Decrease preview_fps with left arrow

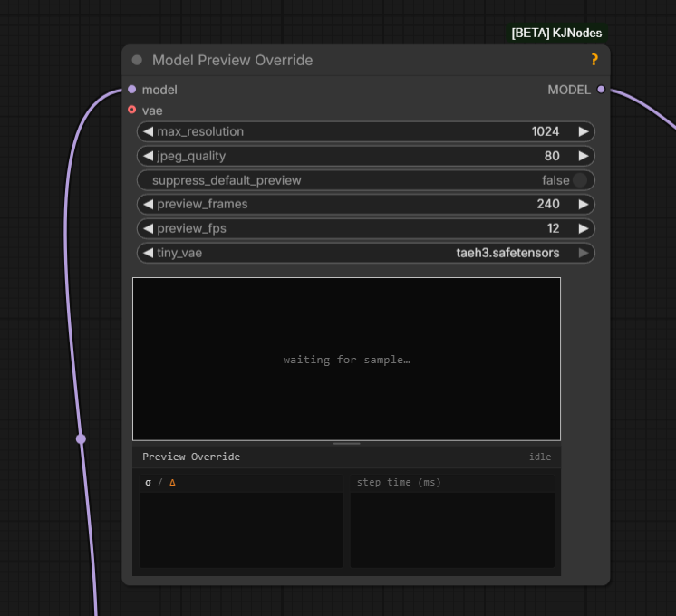coord(148,228)
